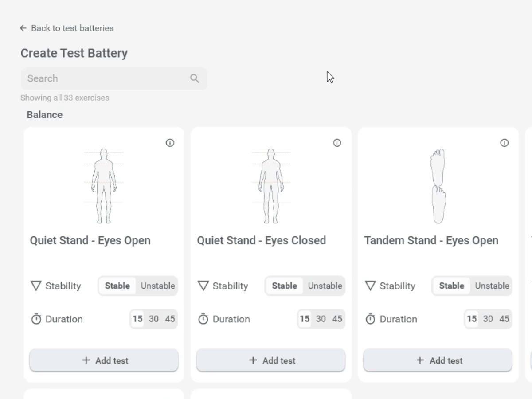This screenshot has width=532, height=399.
Task: Click the Quiet Stand - Eyes Open title
Action: click(90, 240)
